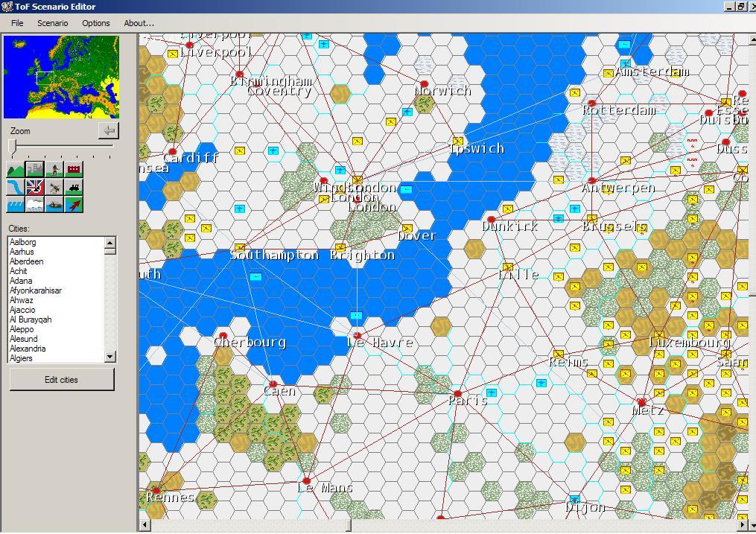This screenshot has height=534, width=756.
Task: Click the red city dot at Metz
Action: pyautogui.click(x=642, y=402)
